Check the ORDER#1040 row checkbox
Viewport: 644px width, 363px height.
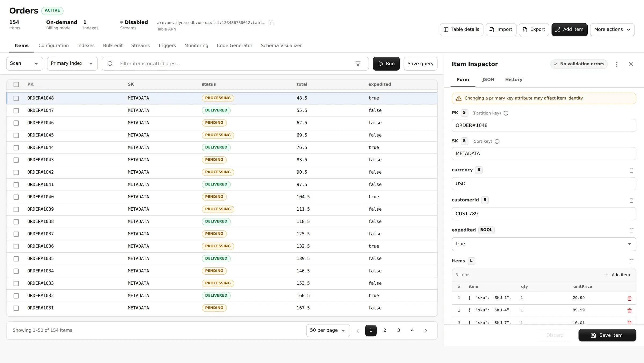[x=16, y=197]
